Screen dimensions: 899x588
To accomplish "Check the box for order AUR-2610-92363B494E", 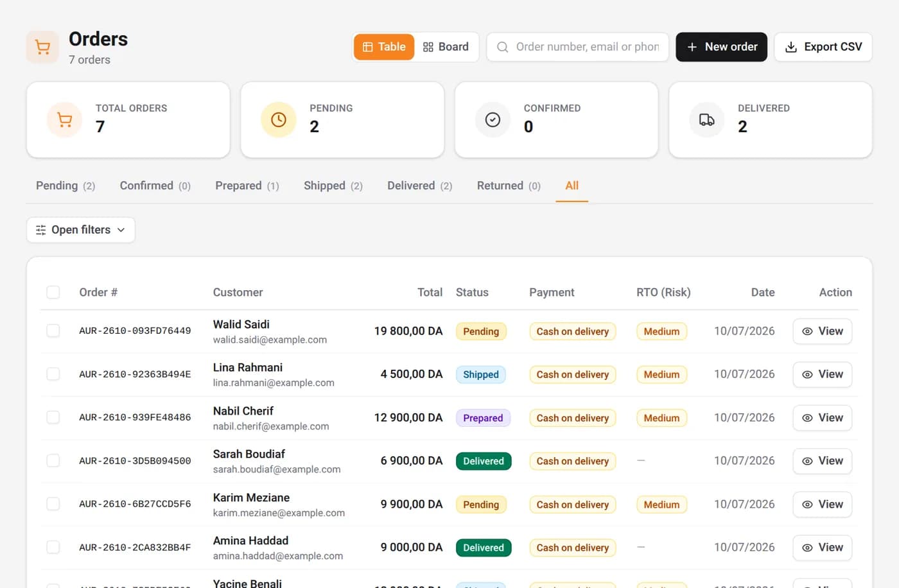I will [53, 374].
